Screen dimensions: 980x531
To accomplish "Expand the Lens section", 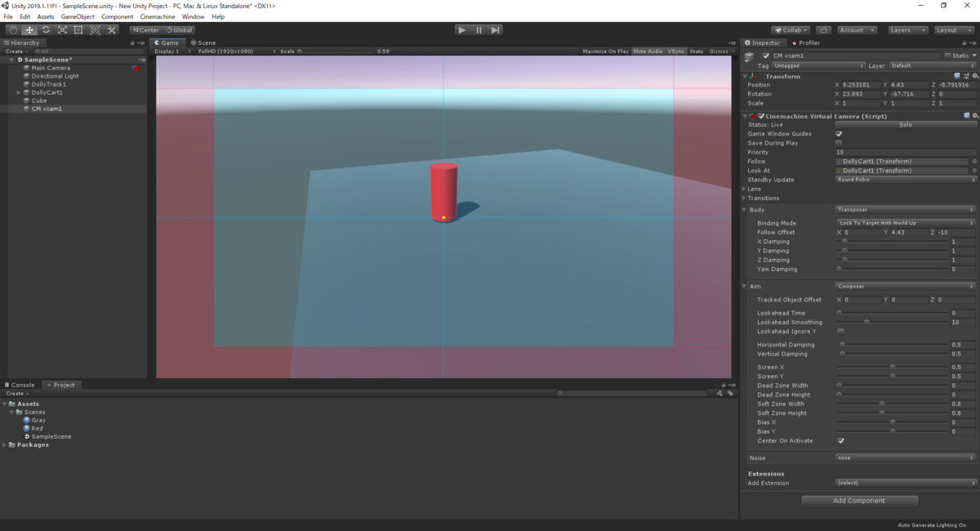I will pos(744,189).
